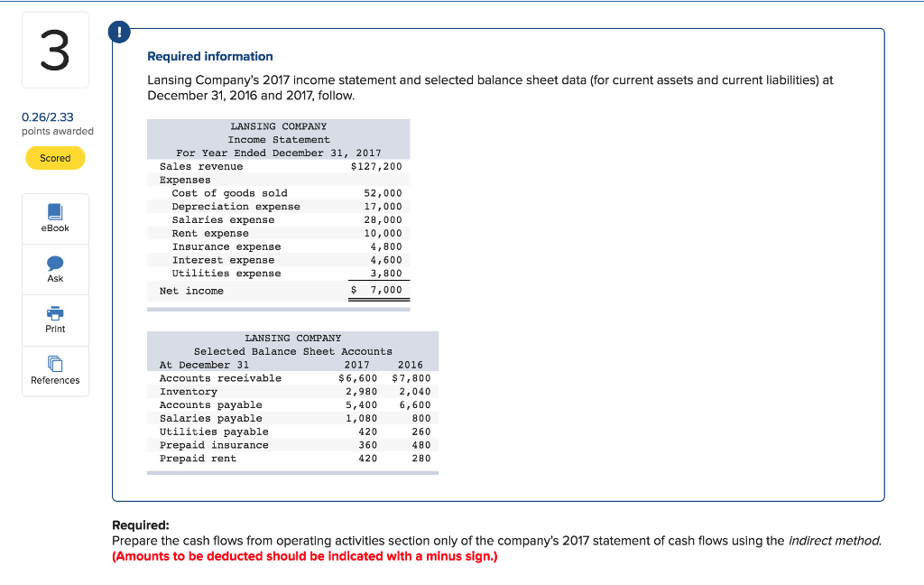Click the Ask speech bubble icon
This screenshot has height=585, width=924.
click(x=55, y=263)
